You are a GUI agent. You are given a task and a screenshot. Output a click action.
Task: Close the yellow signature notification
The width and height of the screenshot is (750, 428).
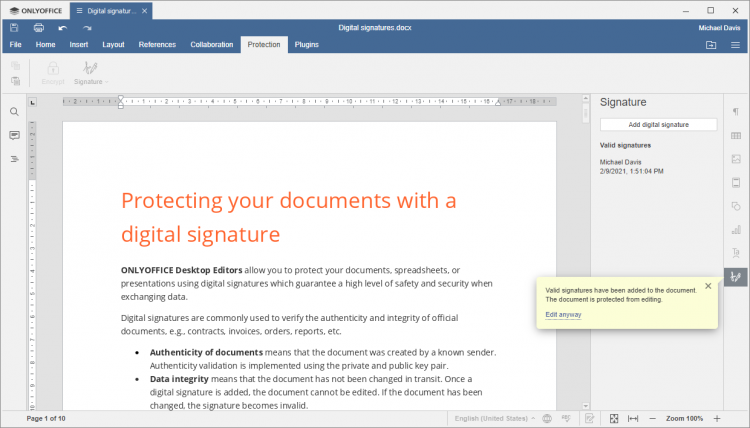pos(708,286)
